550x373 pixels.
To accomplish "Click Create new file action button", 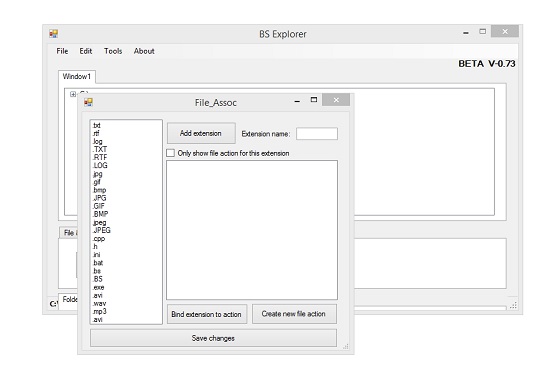I will coord(294,314).
